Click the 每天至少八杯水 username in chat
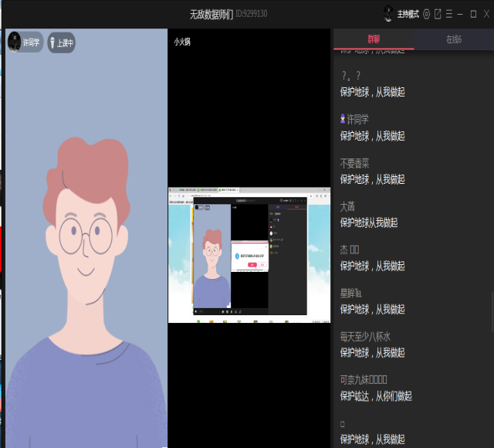494x448 pixels. tap(366, 336)
